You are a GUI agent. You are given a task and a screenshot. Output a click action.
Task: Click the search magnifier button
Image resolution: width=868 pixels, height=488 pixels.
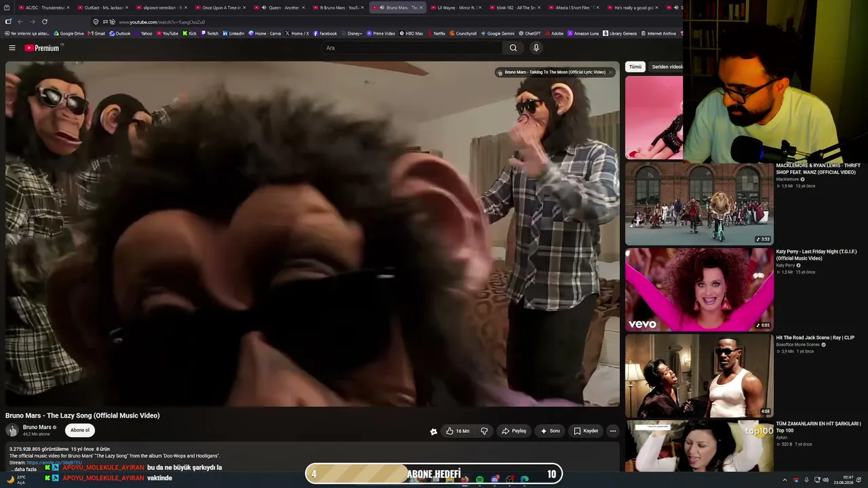point(513,47)
